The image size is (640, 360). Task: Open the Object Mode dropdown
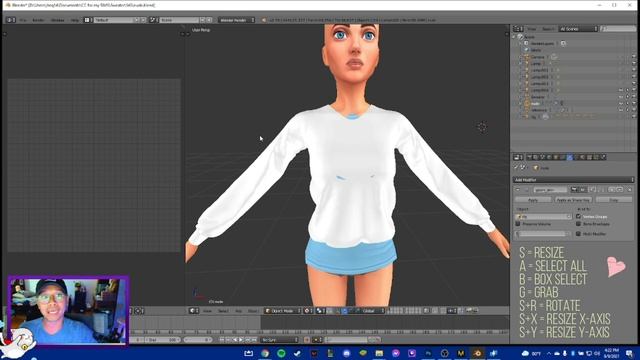(282, 311)
